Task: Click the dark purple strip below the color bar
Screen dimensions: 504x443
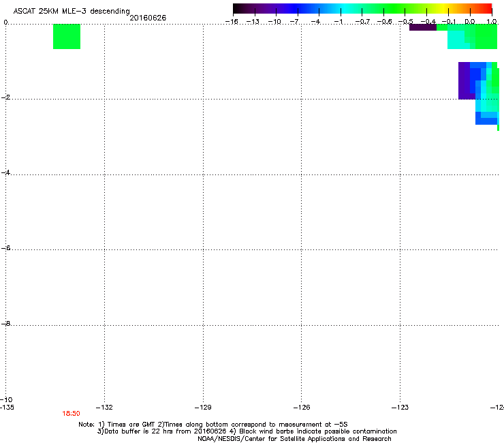Action: [423, 27]
